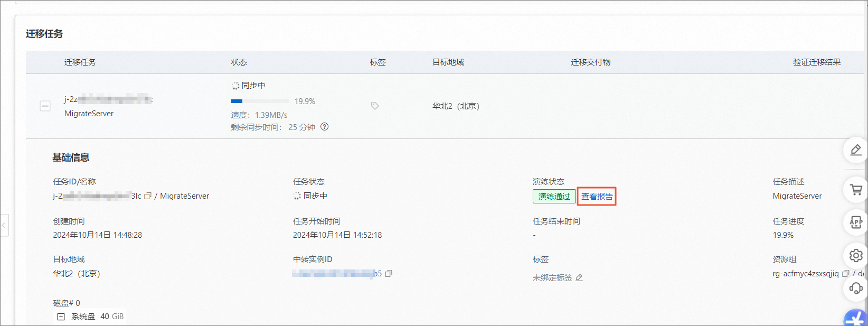
Task: Click the 未绑定标签 text
Action: click(x=552, y=277)
